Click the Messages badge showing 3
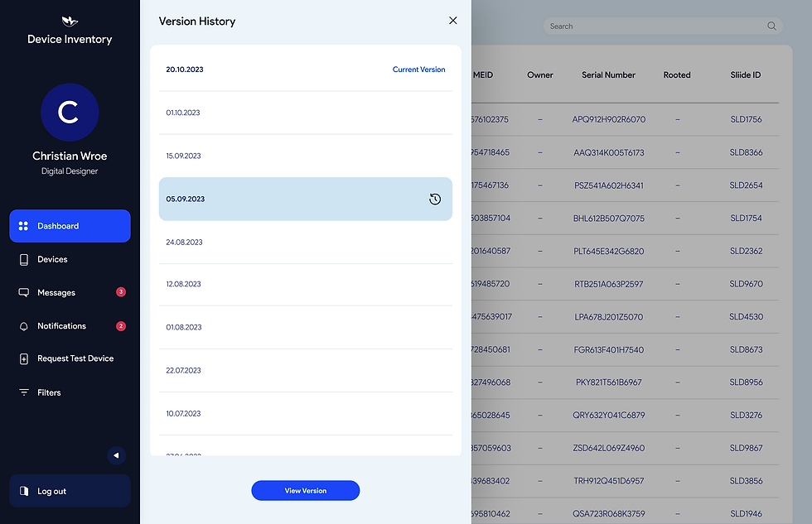This screenshot has width=812, height=524. pos(121,291)
